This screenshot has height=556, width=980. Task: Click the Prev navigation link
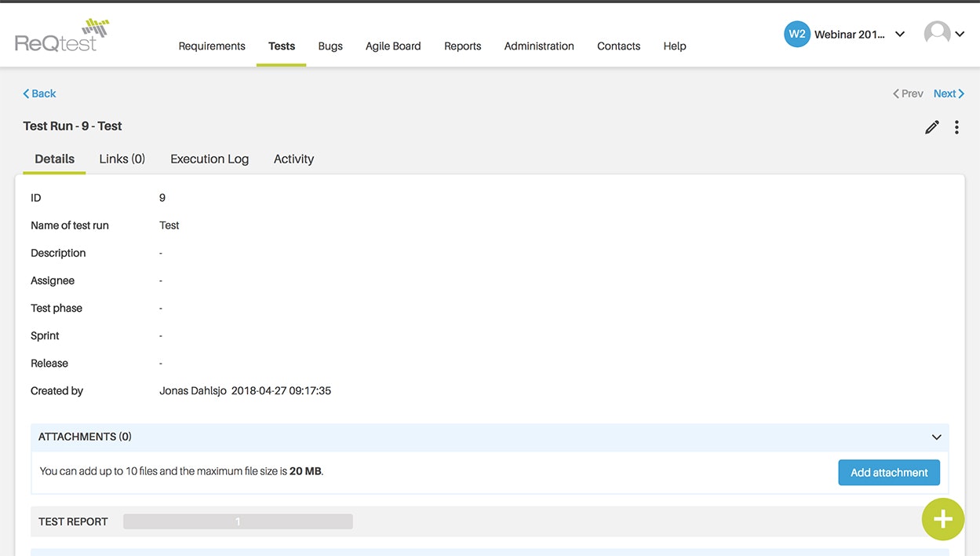(x=908, y=93)
